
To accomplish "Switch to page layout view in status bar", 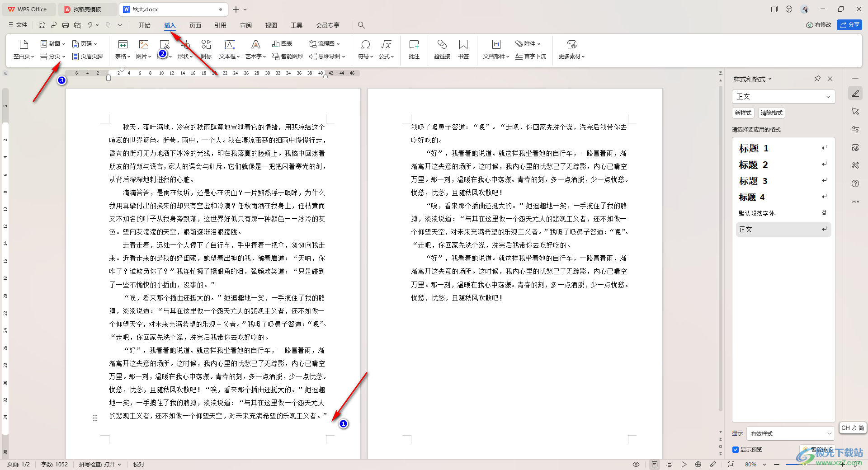I will (x=655, y=465).
